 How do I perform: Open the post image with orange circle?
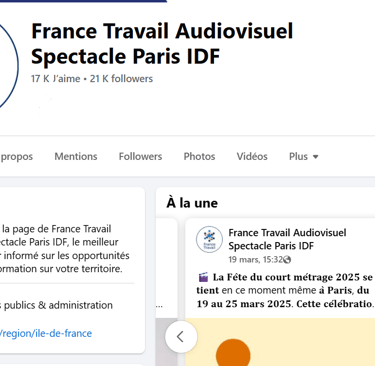tap(280, 342)
